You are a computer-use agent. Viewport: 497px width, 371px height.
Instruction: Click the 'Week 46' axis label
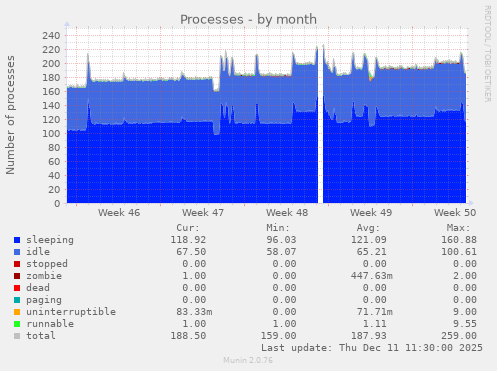click(x=119, y=213)
